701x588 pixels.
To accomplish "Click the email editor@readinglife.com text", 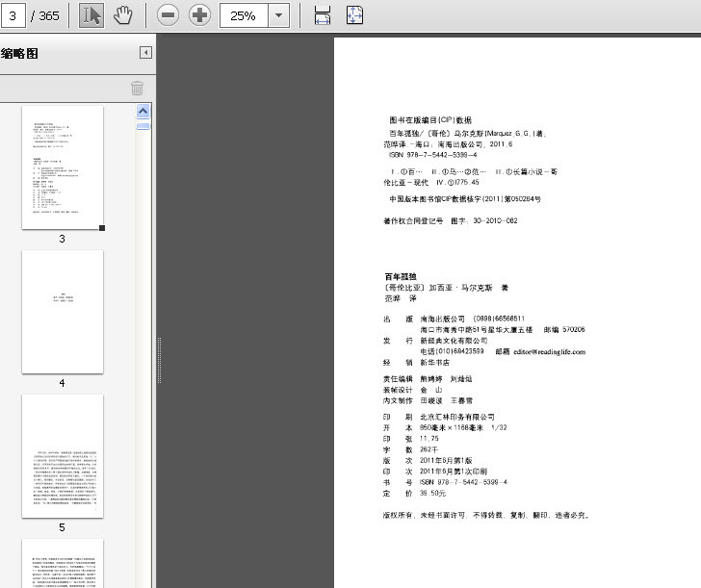I will click(550, 351).
